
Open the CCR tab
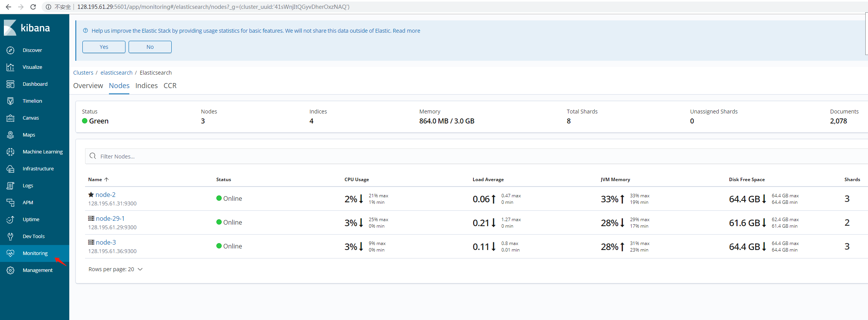click(x=170, y=86)
